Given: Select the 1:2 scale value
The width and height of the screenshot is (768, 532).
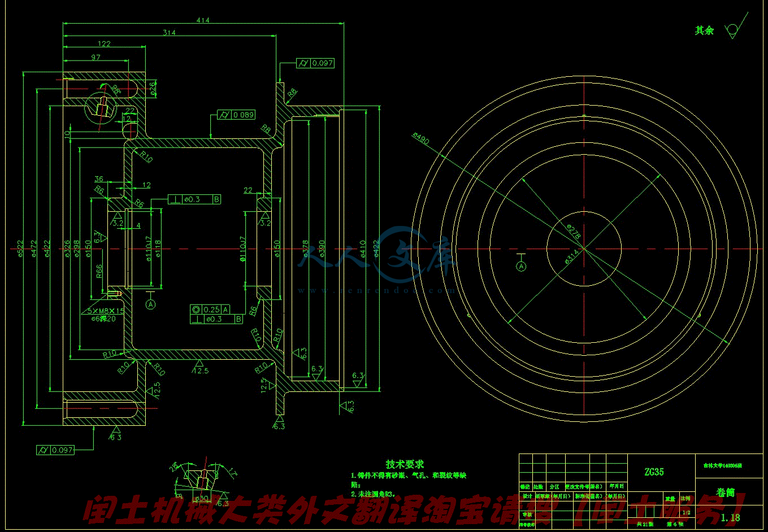Looking at the screenshot, I should [x=687, y=513].
